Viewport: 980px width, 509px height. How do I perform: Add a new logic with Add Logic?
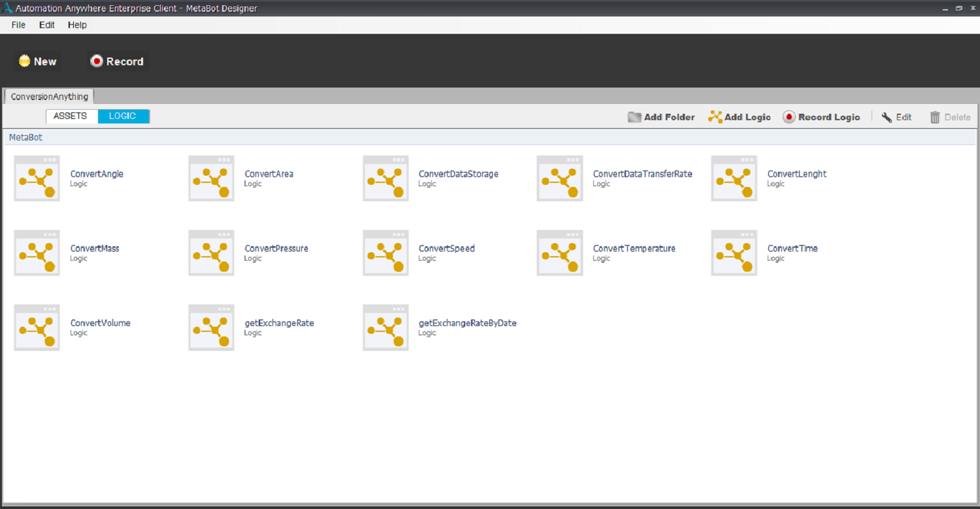click(x=740, y=117)
